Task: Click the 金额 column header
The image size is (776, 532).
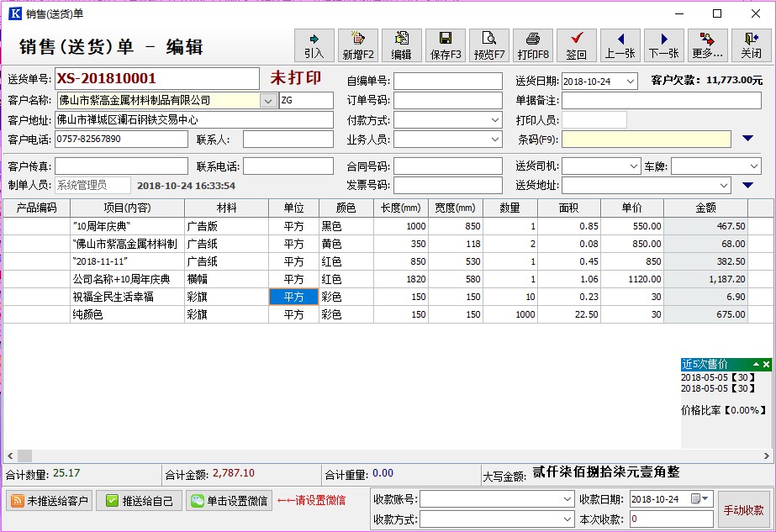Action: tap(705, 208)
